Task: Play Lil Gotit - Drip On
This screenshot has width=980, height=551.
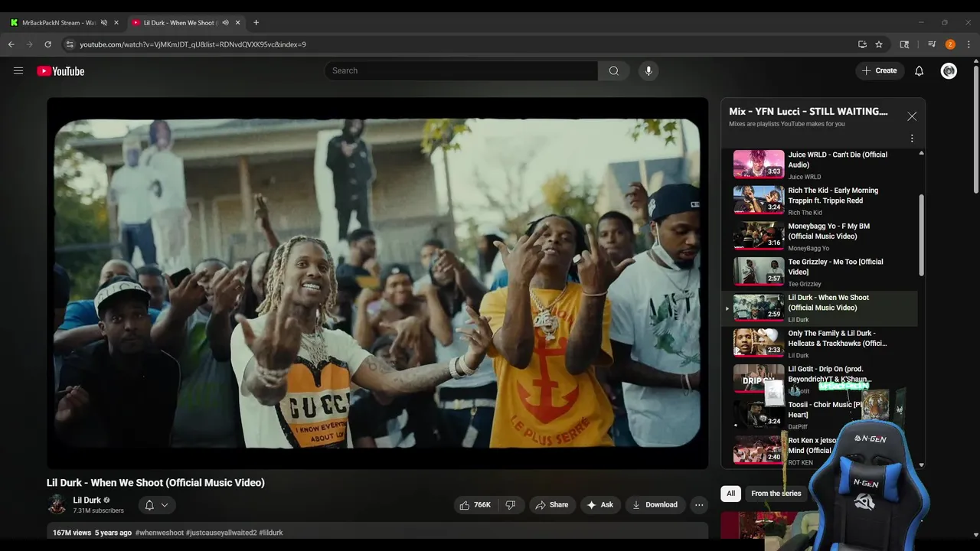Action: tap(820, 379)
